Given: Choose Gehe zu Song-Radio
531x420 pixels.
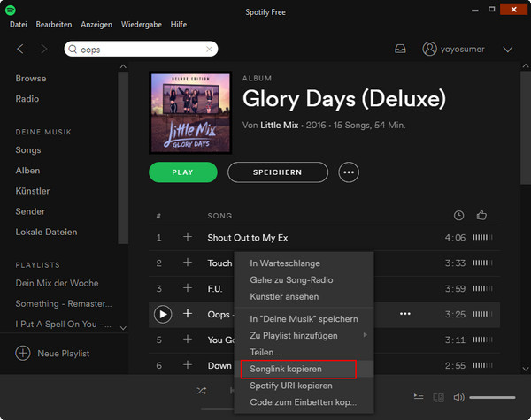Looking at the screenshot, I should tap(304, 280).
